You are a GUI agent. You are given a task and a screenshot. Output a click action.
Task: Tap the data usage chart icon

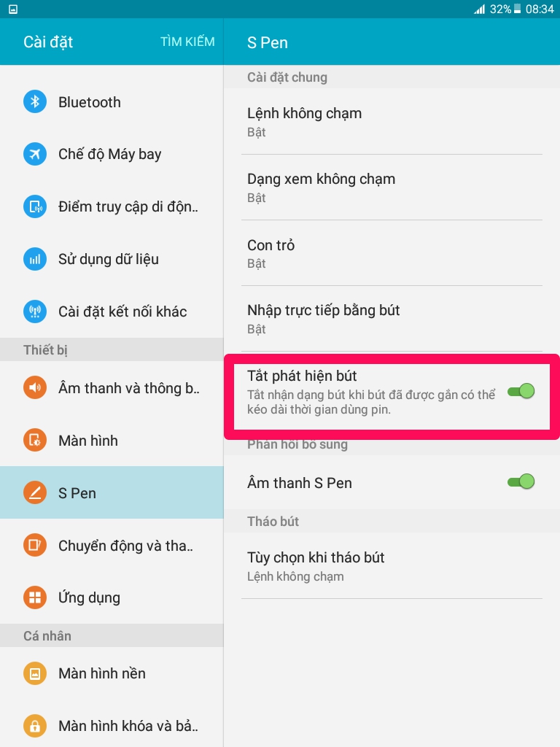(35, 259)
